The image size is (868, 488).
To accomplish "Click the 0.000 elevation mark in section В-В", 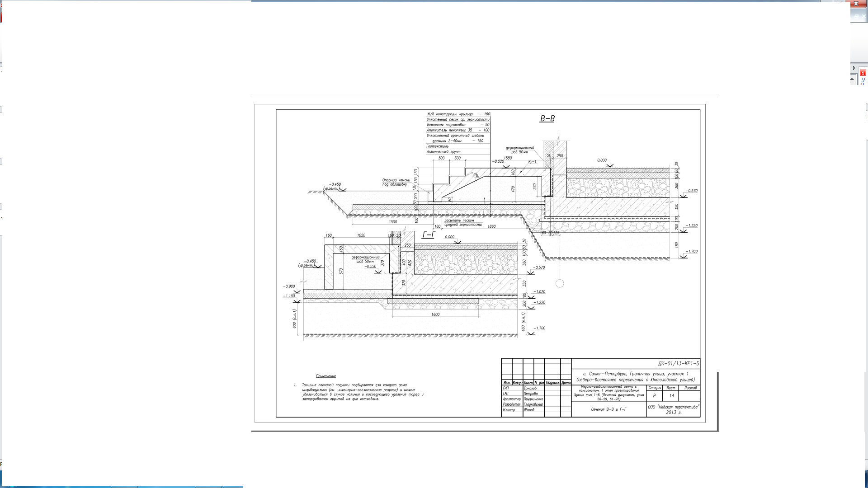I will (x=602, y=160).
